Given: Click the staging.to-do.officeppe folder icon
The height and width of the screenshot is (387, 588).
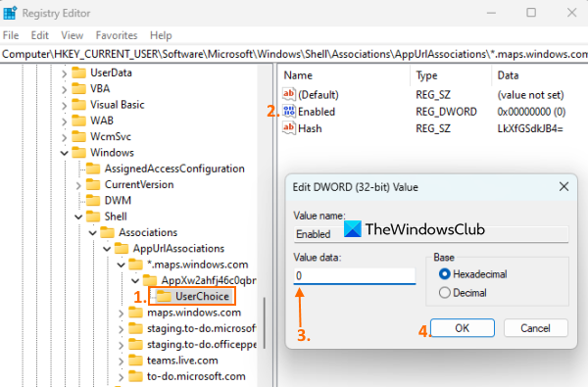Looking at the screenshot, I should click(x=136, y=344).
